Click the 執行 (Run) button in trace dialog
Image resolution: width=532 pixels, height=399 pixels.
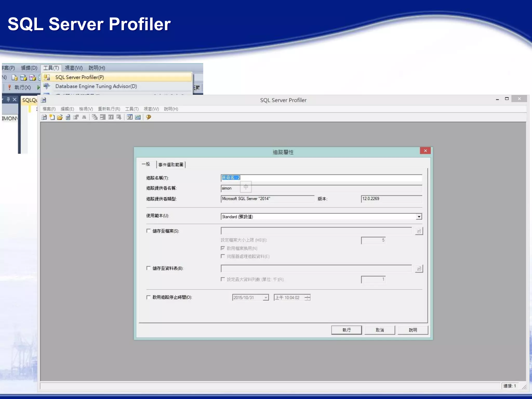pos(347,330)
